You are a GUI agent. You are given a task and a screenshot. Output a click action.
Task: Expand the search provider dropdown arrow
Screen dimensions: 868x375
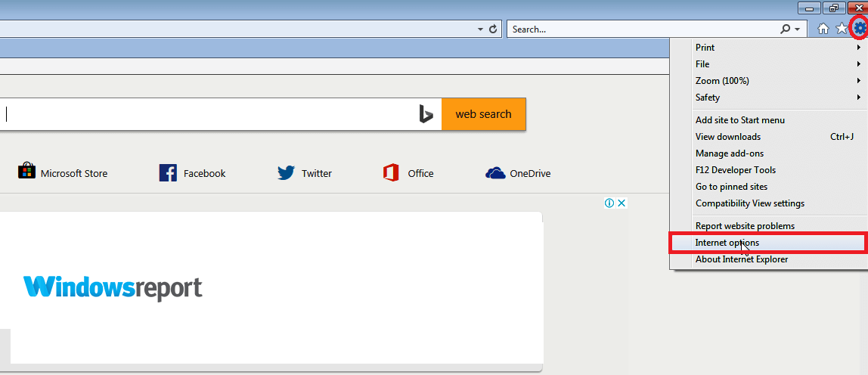coord(797,29)
